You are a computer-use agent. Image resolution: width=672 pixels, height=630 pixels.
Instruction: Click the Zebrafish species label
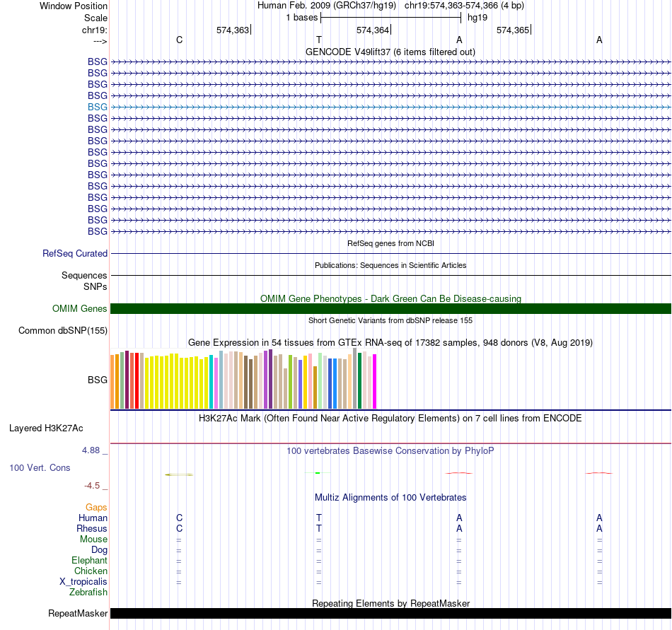pos(88,592)
